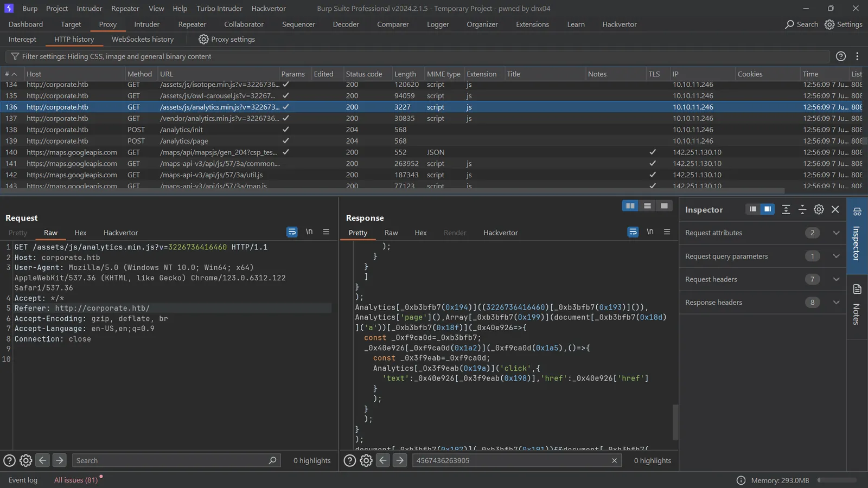Sort history by the # column
The width and height of the screenshot is (868, 488).
(11, 74)
